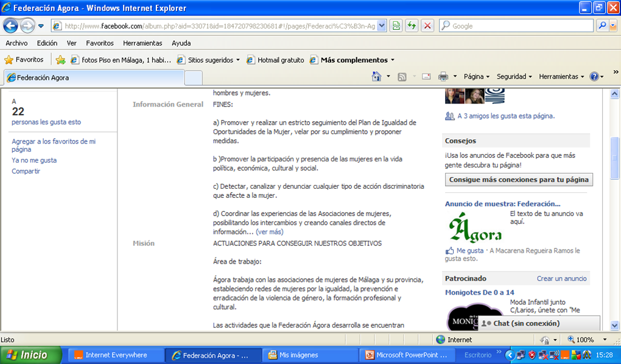Click the green Ágora logo image
Viewport: 621px width, 364px height.
tap(475, 228)
